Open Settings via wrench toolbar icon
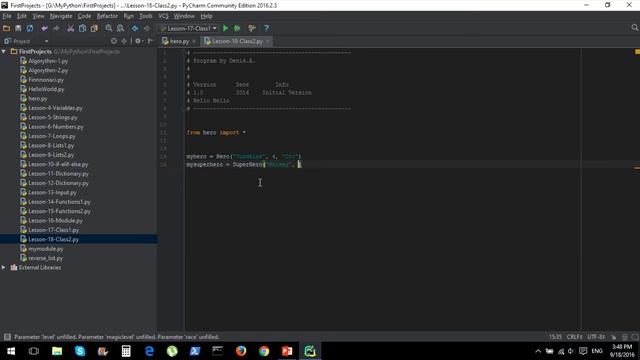 [252, 28]
